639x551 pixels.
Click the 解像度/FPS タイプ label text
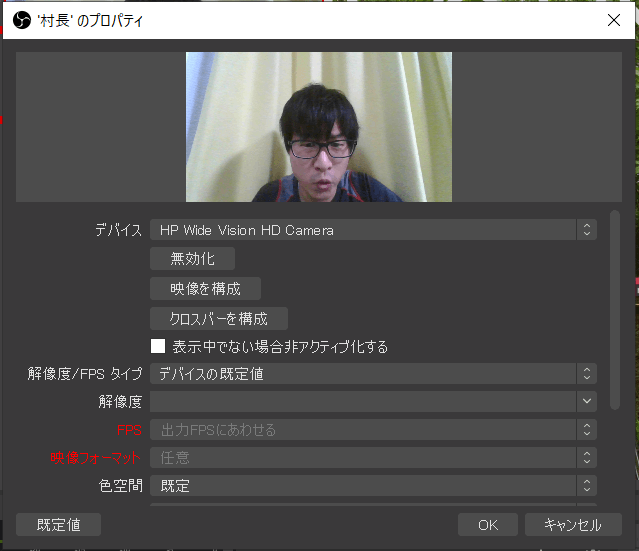point(85,374)
